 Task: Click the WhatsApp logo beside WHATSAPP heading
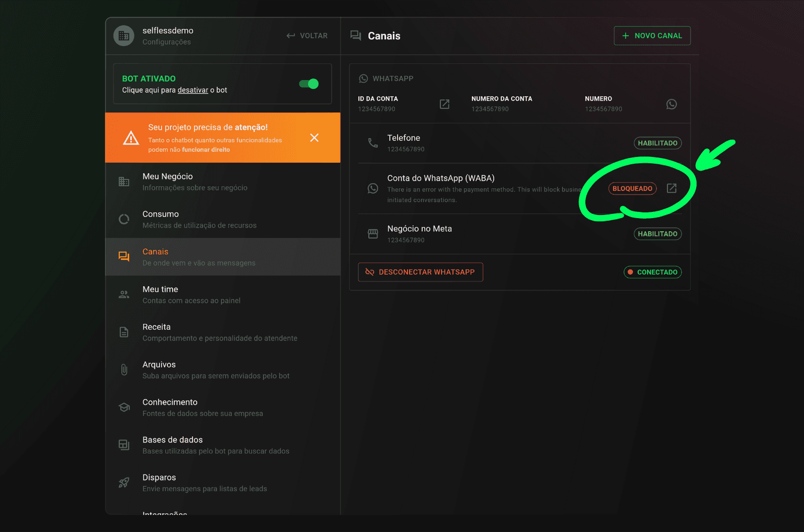(364, 78)
